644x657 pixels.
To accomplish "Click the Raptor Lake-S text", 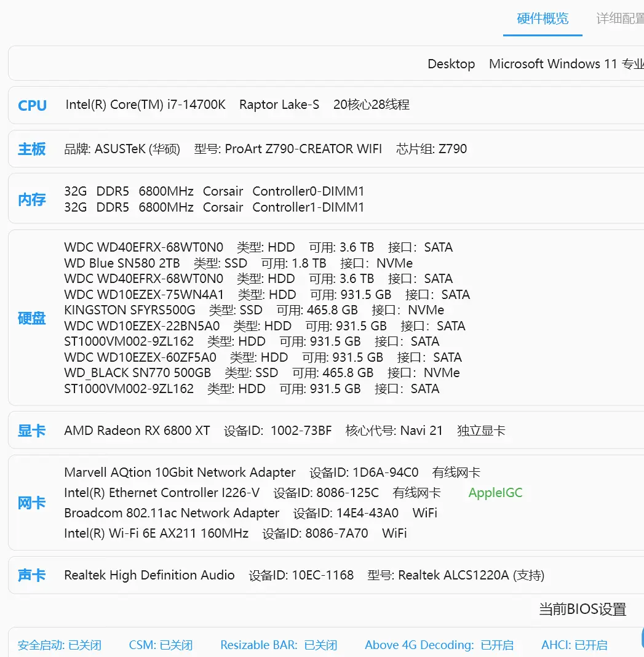I will point(279,105).
